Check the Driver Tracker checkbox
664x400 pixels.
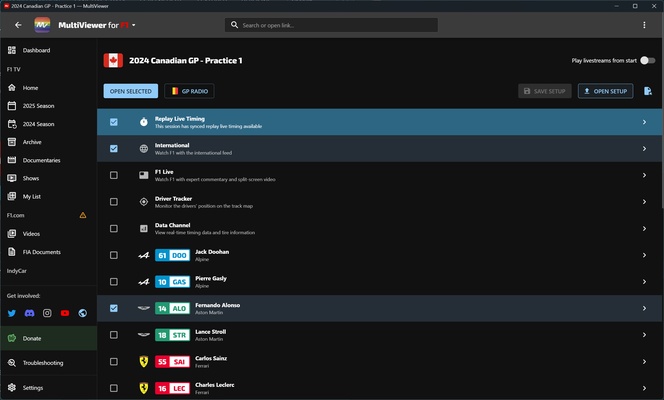(113, 202)
